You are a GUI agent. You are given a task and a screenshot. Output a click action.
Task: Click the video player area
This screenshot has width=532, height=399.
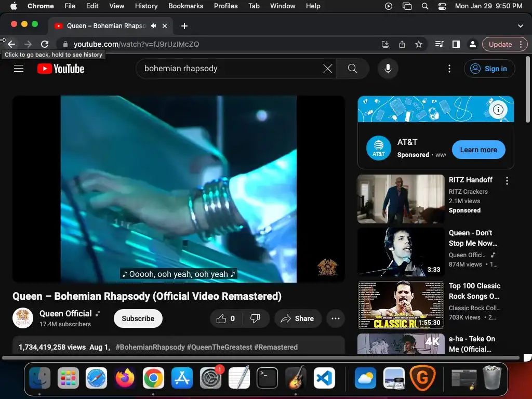(x=179, y=189)
